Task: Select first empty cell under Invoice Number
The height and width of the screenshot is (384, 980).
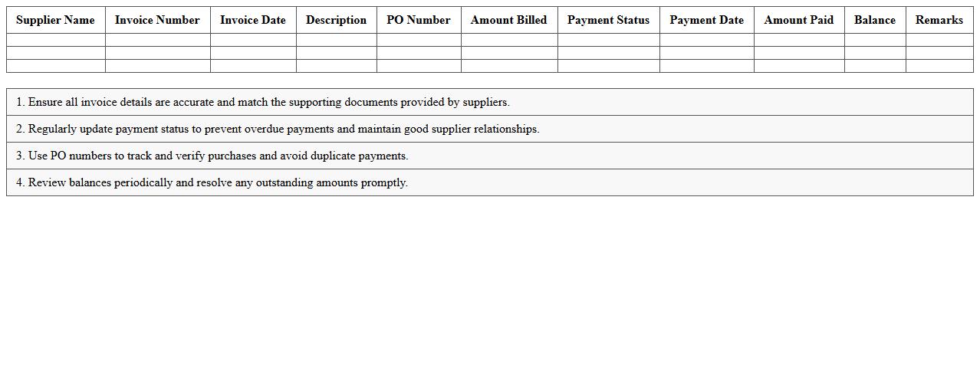Action: coord(157,40)
